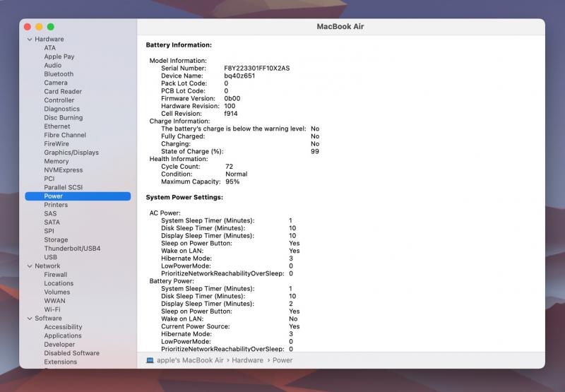Viewport: 565px width, 392px height.
Task: Select Thunderbolt/USB4 in sidebar
Action: coord(72,249)
